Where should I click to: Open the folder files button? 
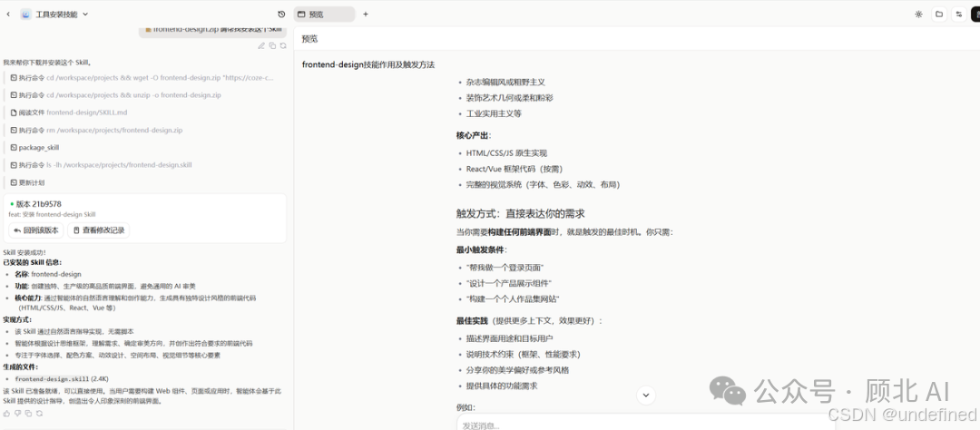click(x=939, y=14)
